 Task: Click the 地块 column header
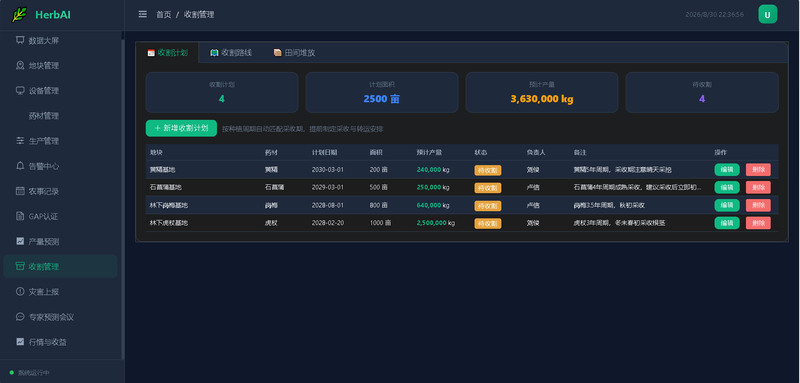(156, 152)
